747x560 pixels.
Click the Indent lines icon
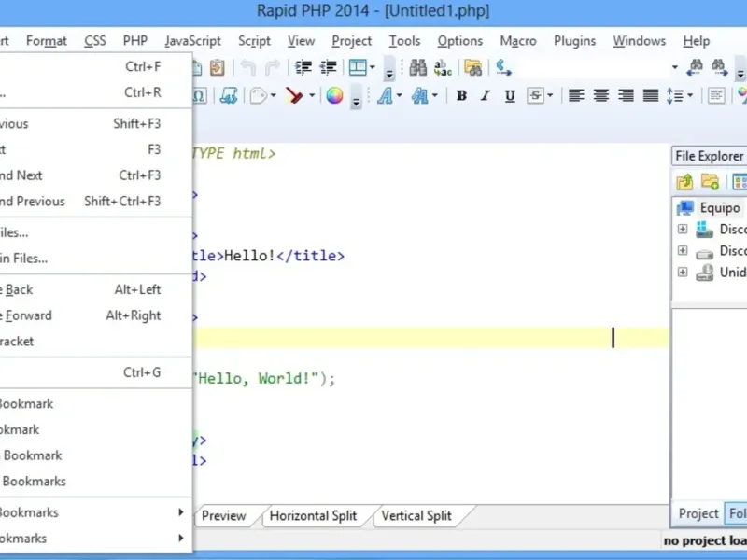point(303,67)
